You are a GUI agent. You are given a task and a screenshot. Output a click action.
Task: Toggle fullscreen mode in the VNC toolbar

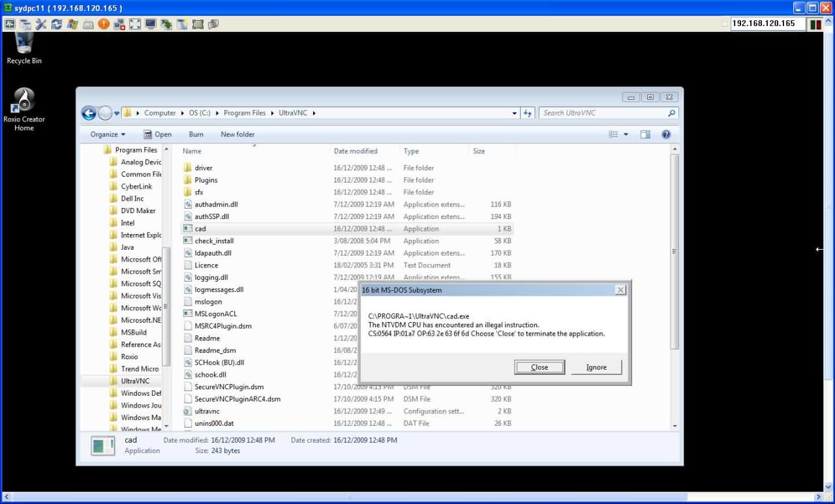tap(25, 24)
